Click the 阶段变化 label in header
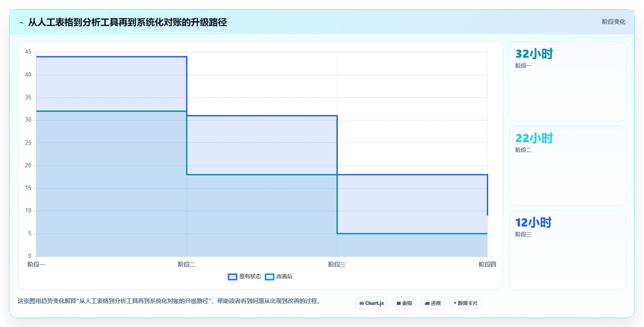 [x=613, y=22]
